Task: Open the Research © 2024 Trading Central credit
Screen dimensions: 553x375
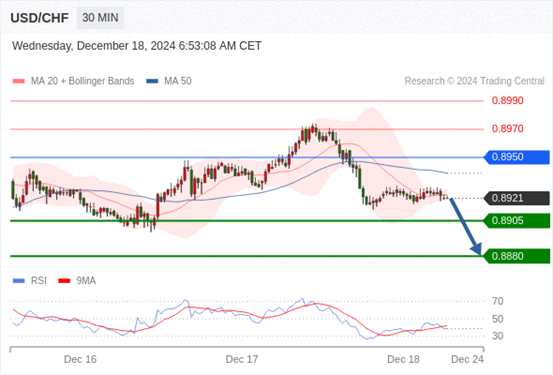Action: 474,81
